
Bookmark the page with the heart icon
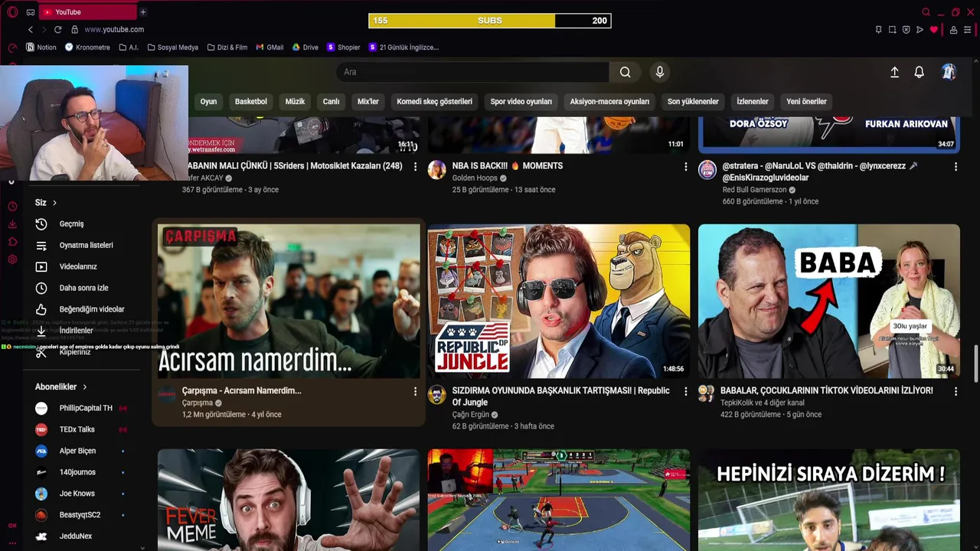[x=933, y=30]
